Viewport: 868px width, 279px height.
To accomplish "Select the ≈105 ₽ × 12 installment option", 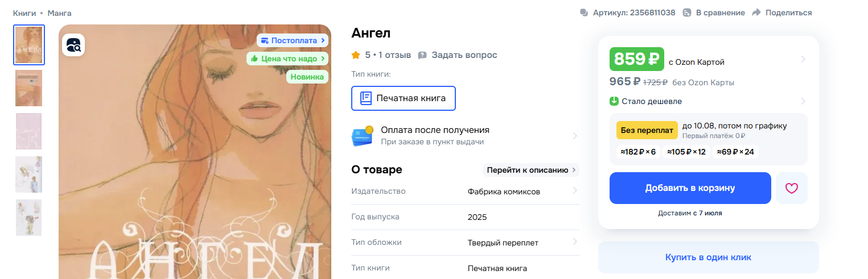I will click(687, 152).
